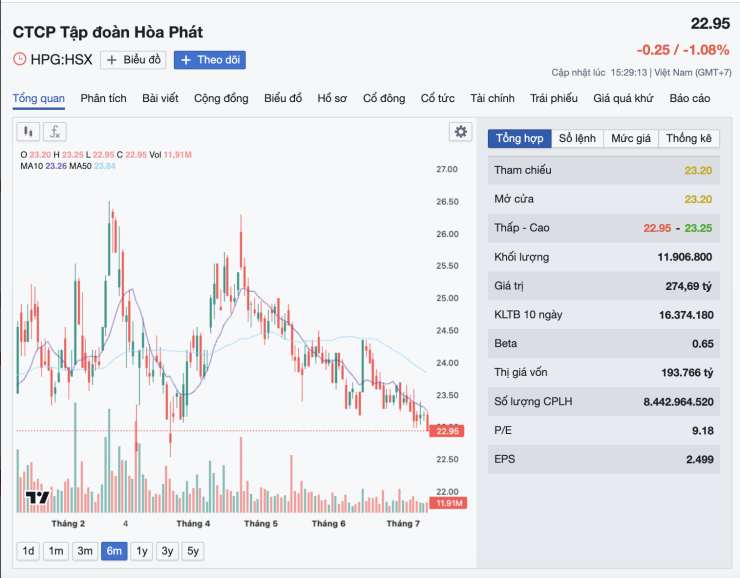Set chart range to 1d

(28, 551)
